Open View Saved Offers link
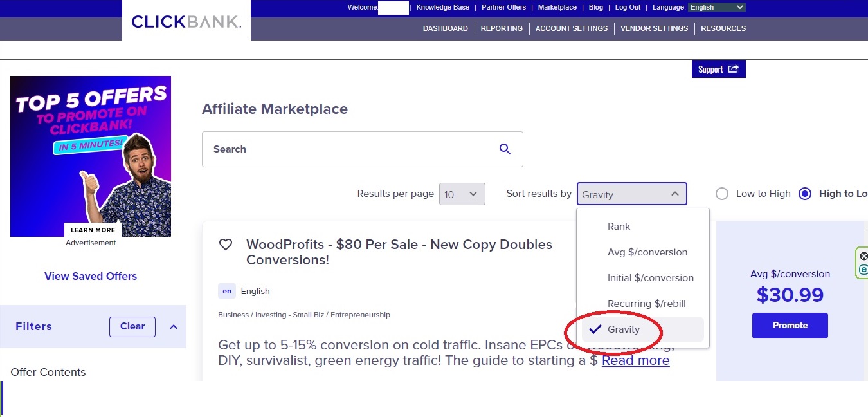Viewport: 868px width, 417px height. [91, 277]
